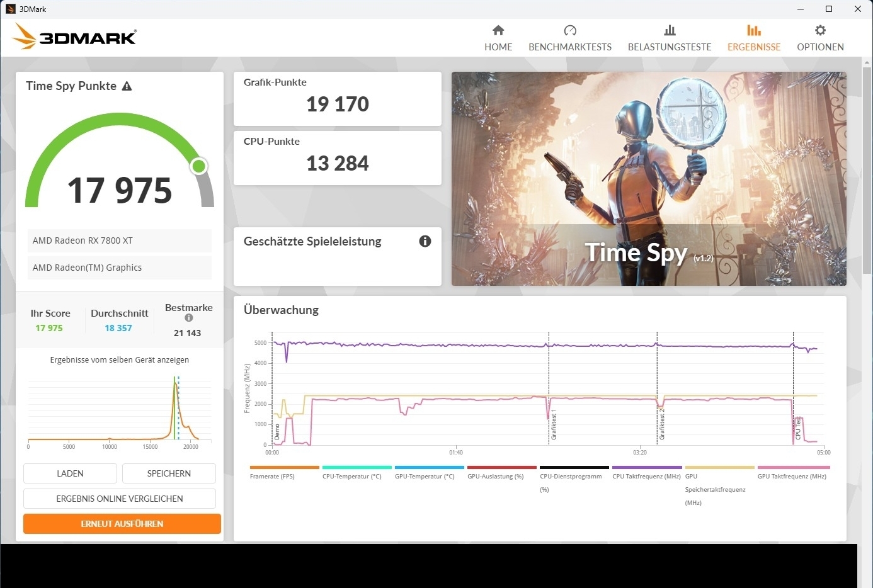Screen dimensions: 873x588
Task: Click the scrollbar up arrow
Action: pos(867,62)
